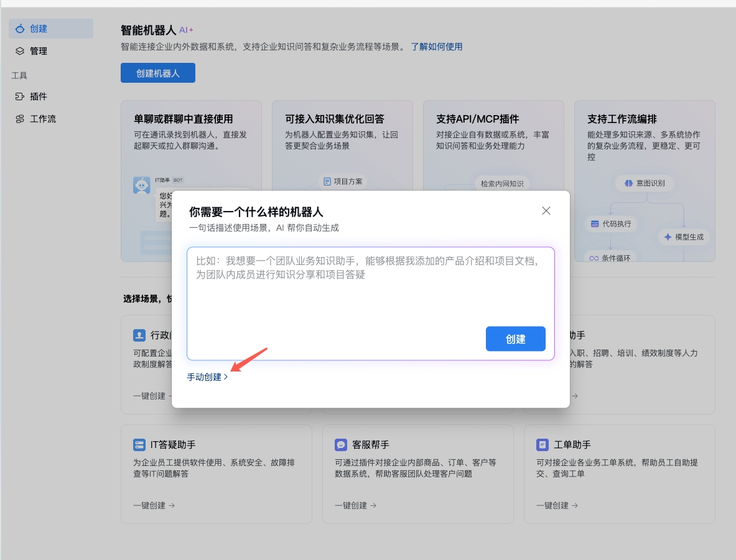
Task: Click the 代码执行 workflow node
Action: coord(611,224)
